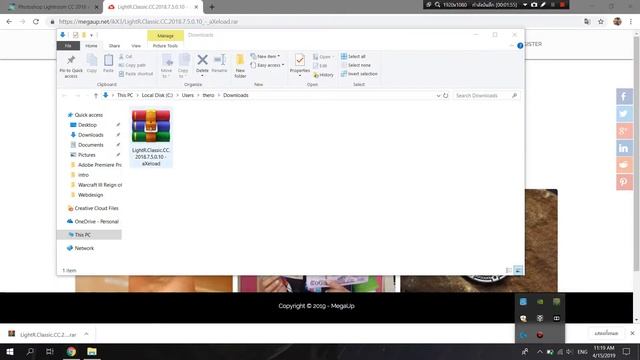Click Up one level arrow
Screen dimensions: 640x360
click(x=96, y=96)
